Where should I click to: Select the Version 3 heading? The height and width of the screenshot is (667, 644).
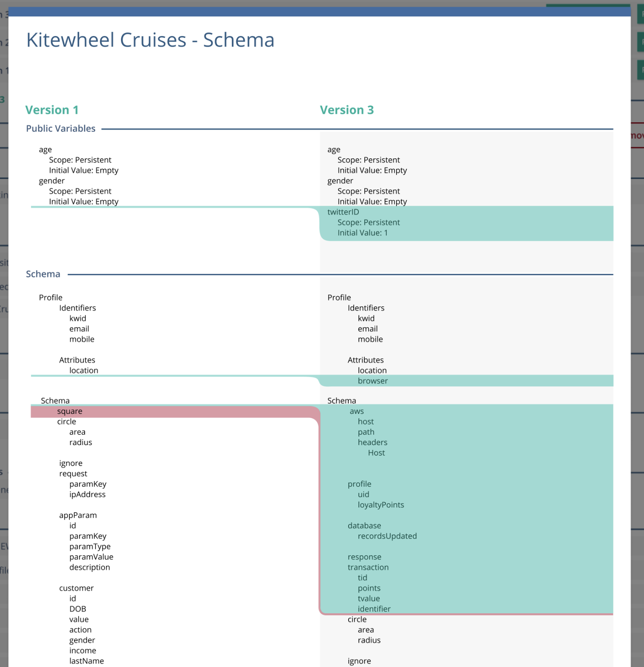[347, 110]
